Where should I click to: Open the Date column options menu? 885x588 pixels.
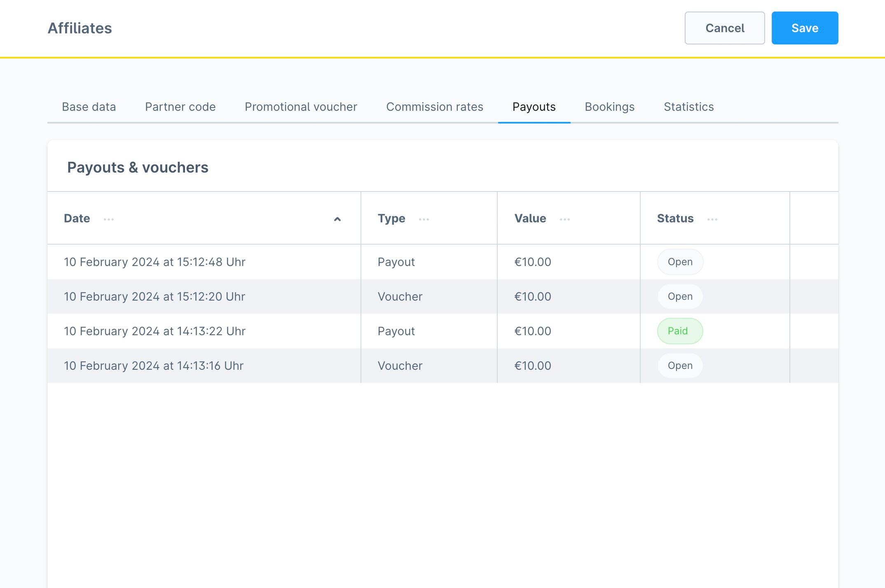click(109, 219)
